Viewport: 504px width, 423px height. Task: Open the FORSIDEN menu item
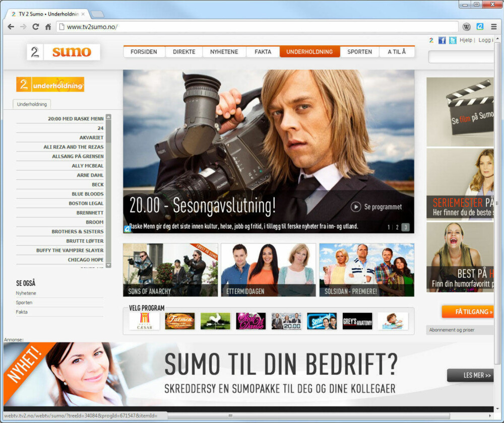(144, 52)
